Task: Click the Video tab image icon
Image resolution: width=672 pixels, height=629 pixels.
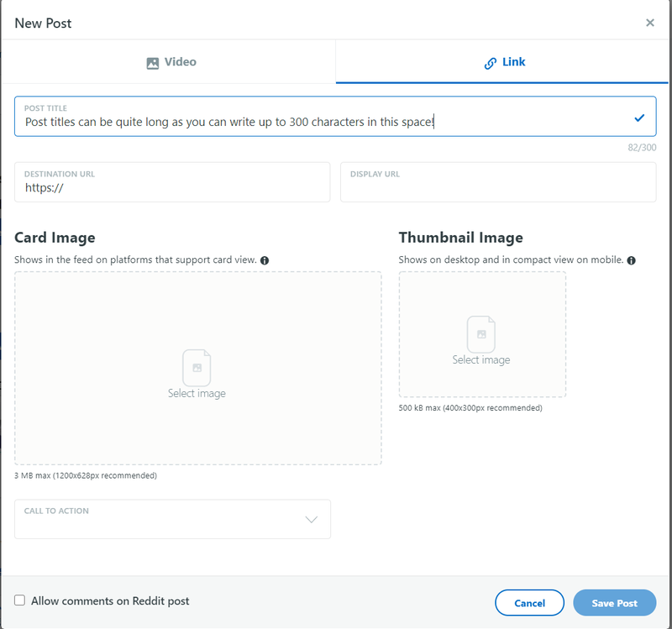Action: pyautogui.click(x=153, y=63)
